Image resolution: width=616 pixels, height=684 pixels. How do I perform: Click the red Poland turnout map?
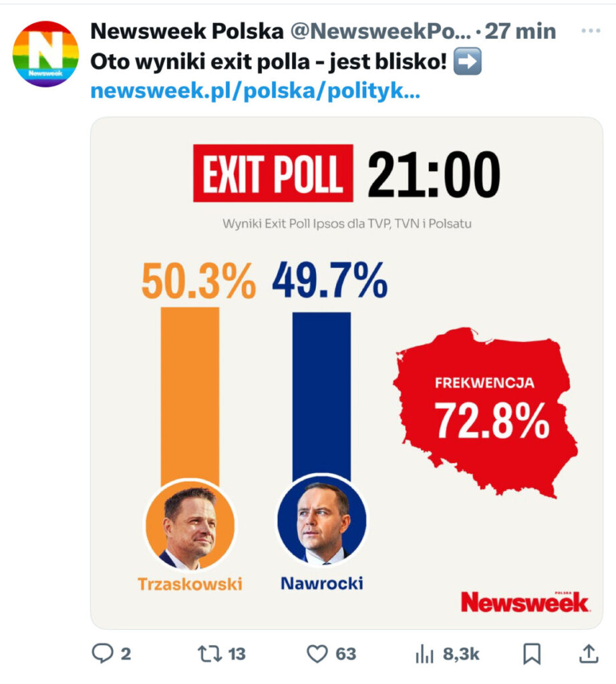pos(486,412)
